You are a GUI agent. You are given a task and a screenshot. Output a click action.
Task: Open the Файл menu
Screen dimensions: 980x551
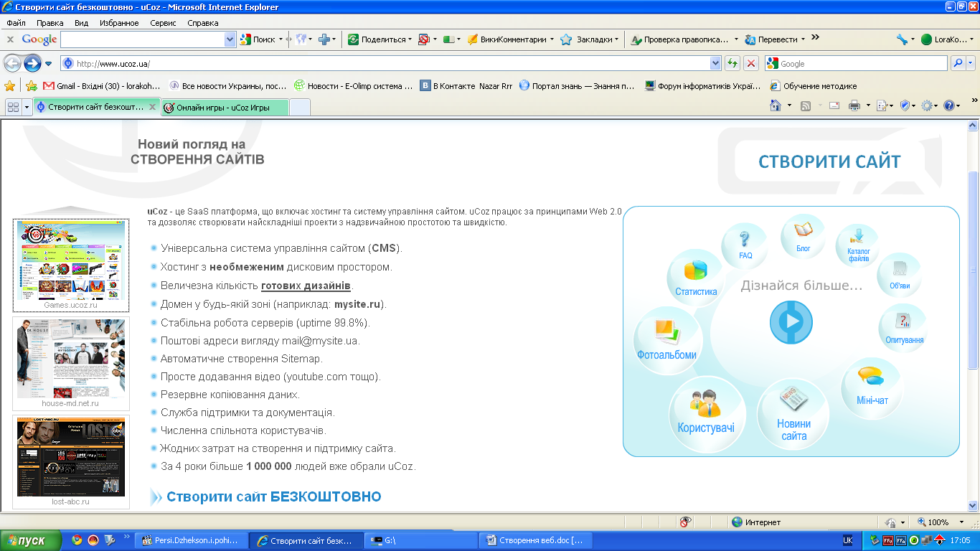(x=16, y=23)
